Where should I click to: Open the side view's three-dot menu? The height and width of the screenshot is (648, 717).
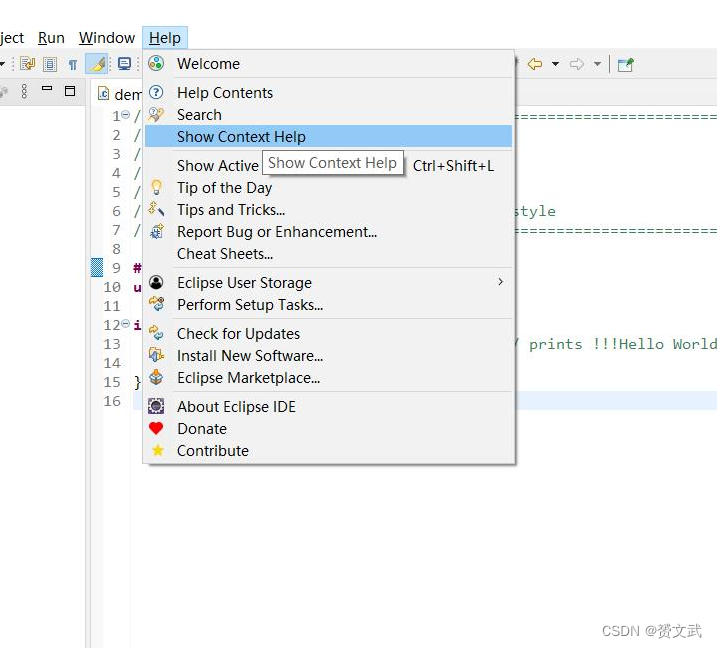point(24,91)
